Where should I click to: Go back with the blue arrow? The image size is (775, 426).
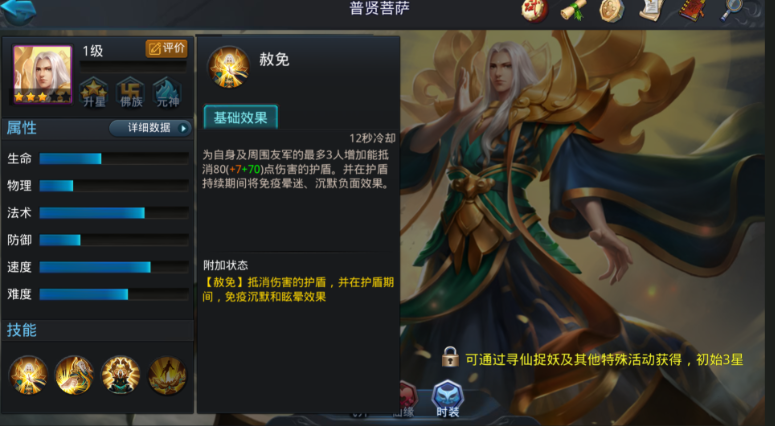pyautogui.click(x=18, y=11)
